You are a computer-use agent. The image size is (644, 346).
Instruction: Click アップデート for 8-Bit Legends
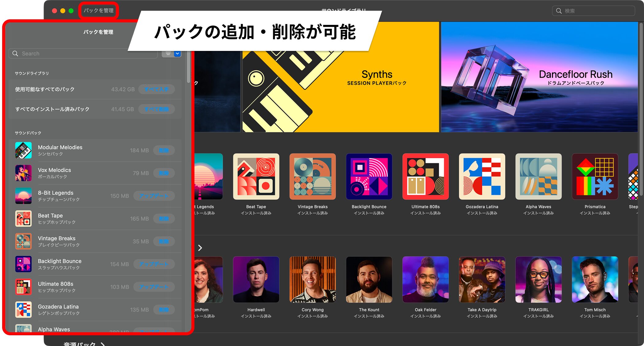pyautogui.click(x=154, y=196)
